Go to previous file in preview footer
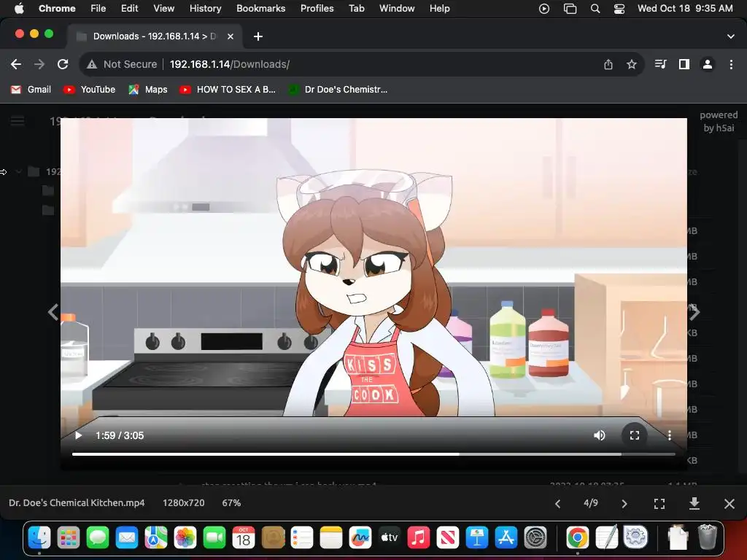Screen dimensions: 747x560 tap(558, 503)
